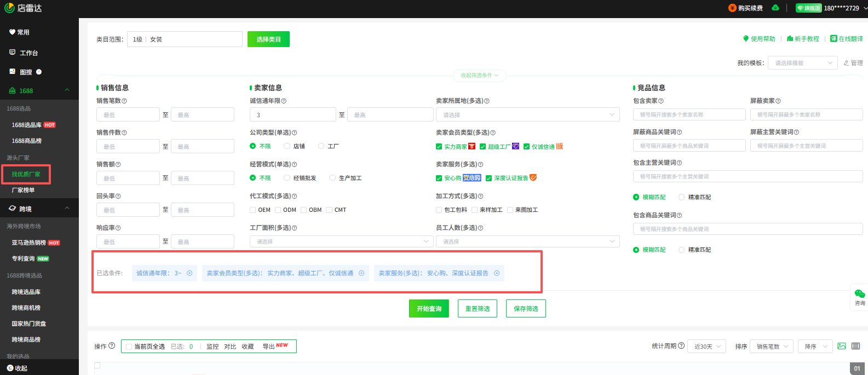Select 工厂 company type radio button
This screenshot has height=375, width=868.
(x=321, y=146)
